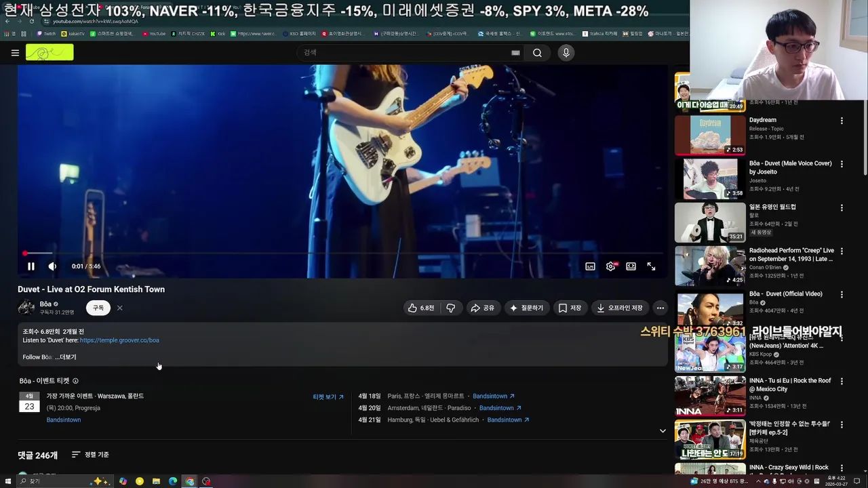The image size is (868, 488).
Task: Open the Kick bookmark
Action: [x=218, y=33]
